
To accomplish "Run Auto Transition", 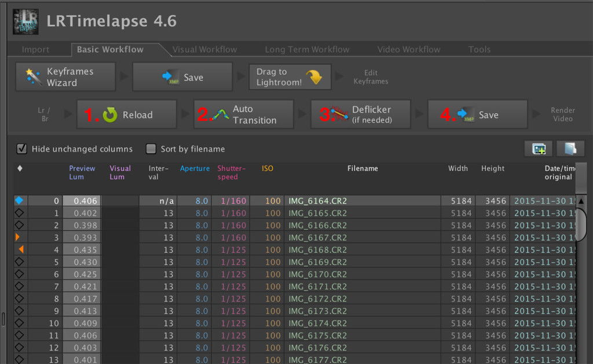I will (x=244, y=114).
